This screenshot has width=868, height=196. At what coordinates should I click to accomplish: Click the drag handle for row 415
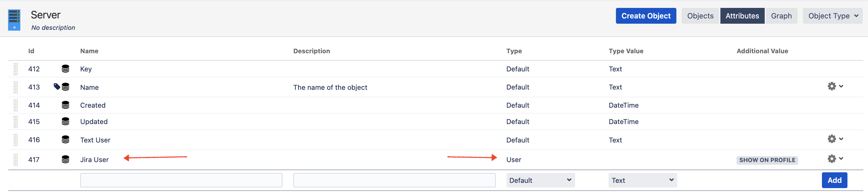tap(16, 122)
